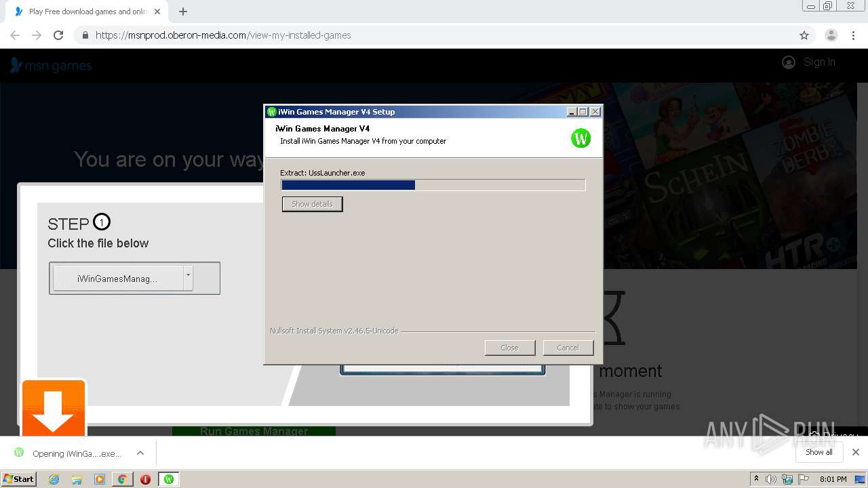Expand the download item chevron menu
This screenshot has width=868, height=488.
pos(140,453)
